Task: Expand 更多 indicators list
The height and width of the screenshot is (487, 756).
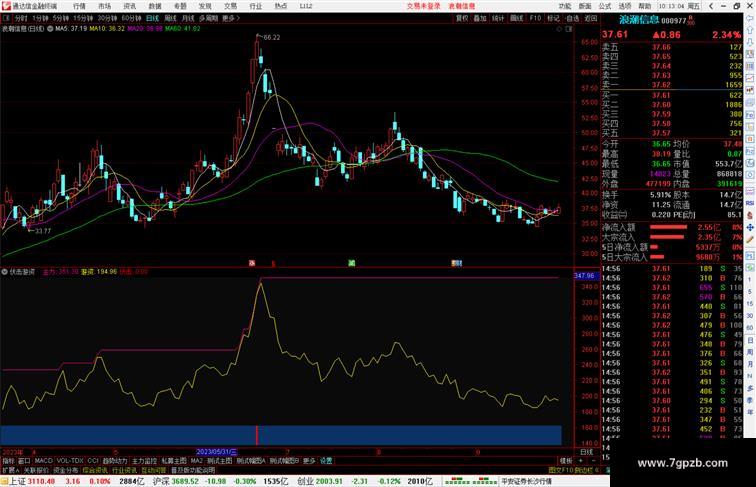Action: 309,461
